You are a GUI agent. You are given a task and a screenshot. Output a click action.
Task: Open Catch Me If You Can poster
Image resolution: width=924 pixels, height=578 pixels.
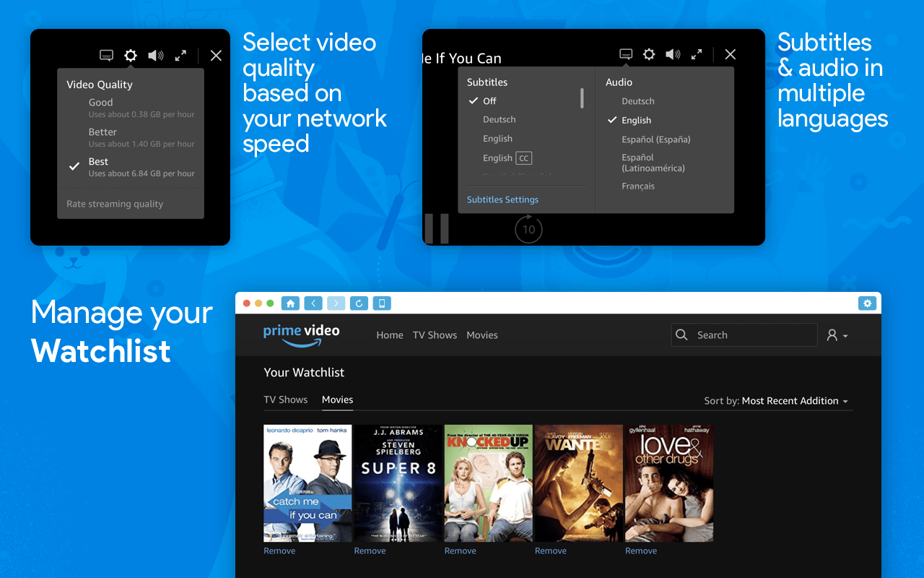[308, 483]
